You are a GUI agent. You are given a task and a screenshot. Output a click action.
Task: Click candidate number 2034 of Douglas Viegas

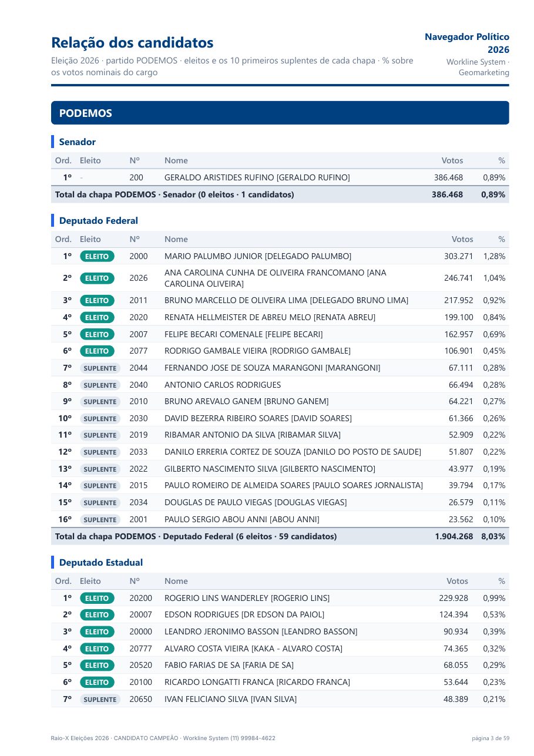[139, 502]
